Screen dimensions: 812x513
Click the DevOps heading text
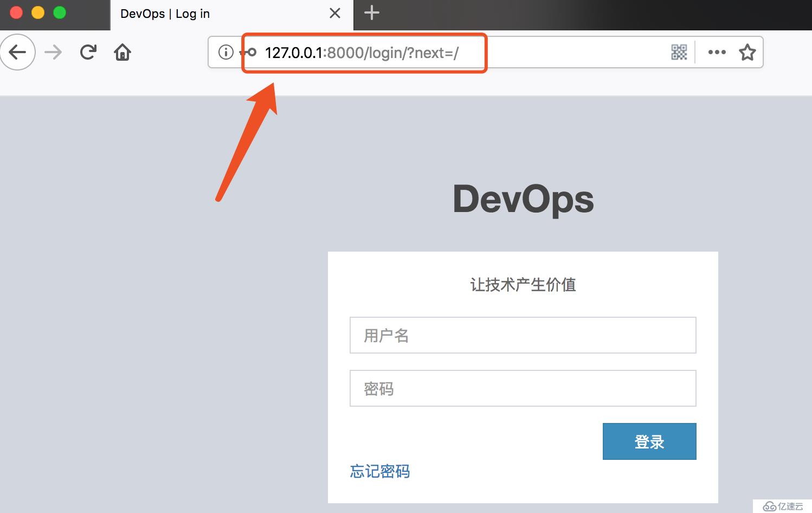point(523,199)
